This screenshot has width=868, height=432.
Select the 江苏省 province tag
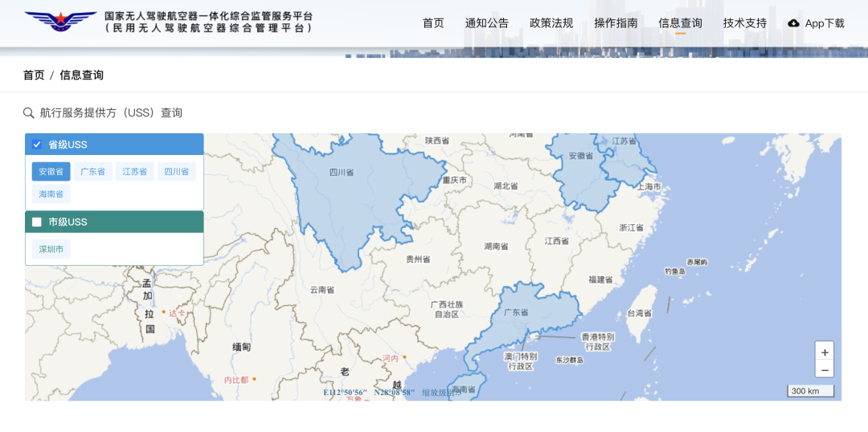(134, 172)
